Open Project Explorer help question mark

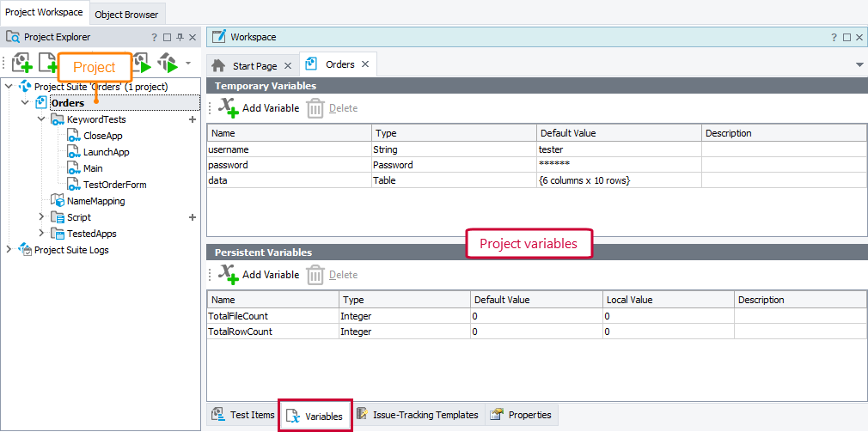coord(155,38)
